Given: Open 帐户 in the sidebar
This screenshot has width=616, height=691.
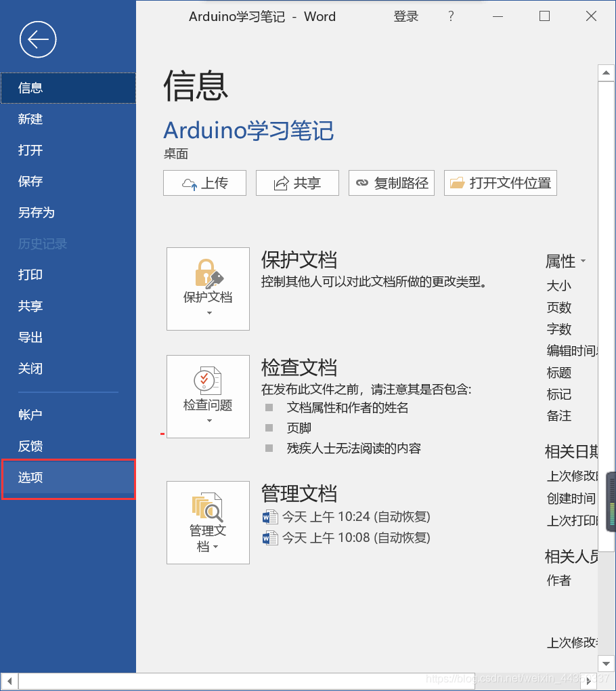Looking at the screenshot, I should [68, 415].
